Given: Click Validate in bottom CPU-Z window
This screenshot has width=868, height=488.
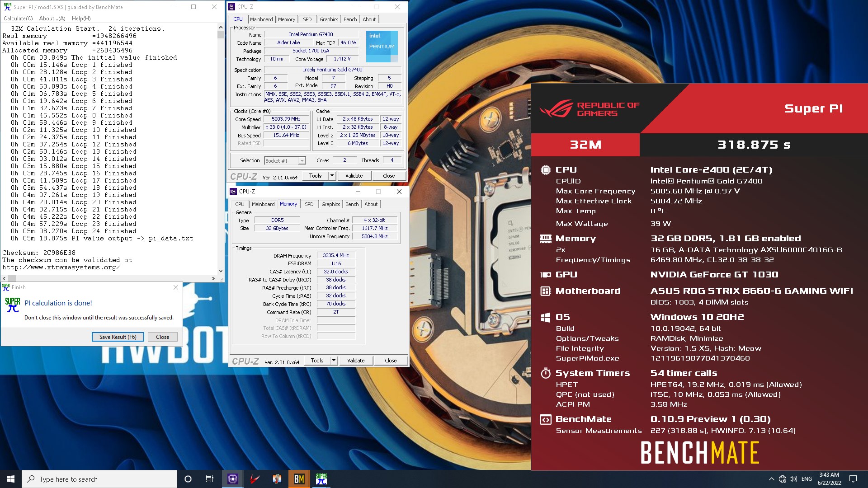Looking at the screenshot, I should pyautogui.click(x=356, y=361).
